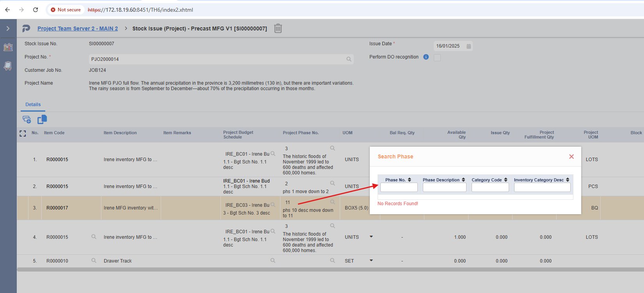The height and width of the screenshot is (293, 644).
Task: Click the Category Code filter field
Action: (490, 187)
